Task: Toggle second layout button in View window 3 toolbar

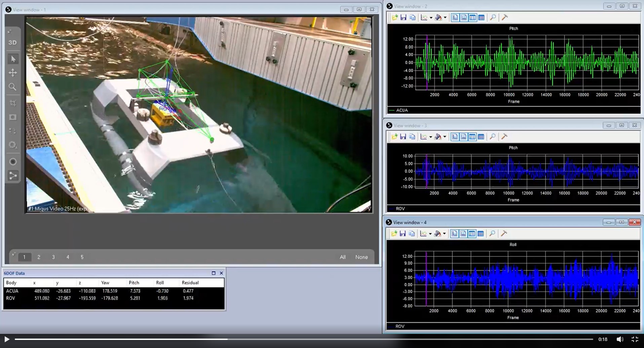Action: point(463,137)
